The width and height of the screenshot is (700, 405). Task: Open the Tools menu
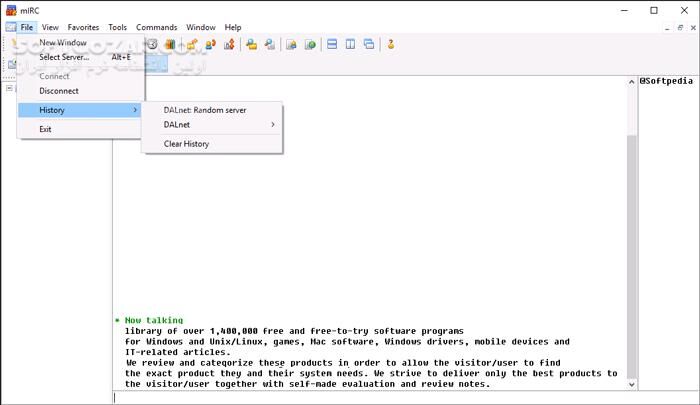[x=117, y=27]
